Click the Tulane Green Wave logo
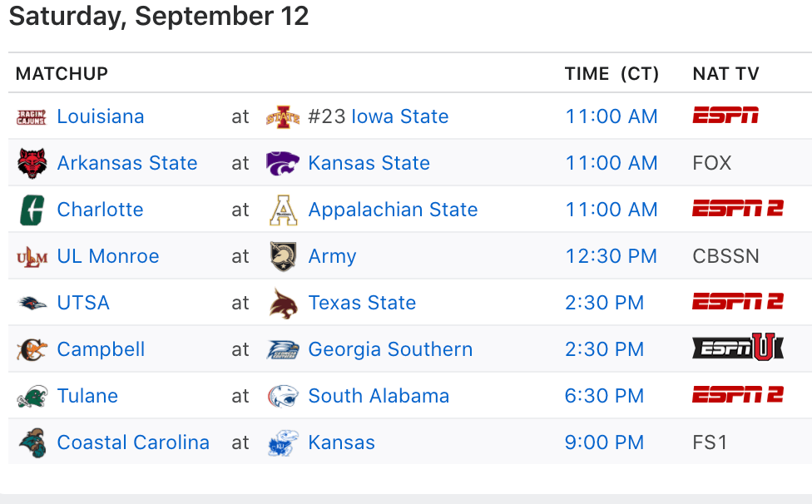Viewport: 812px width, 504px height. (x=32, y=396)
